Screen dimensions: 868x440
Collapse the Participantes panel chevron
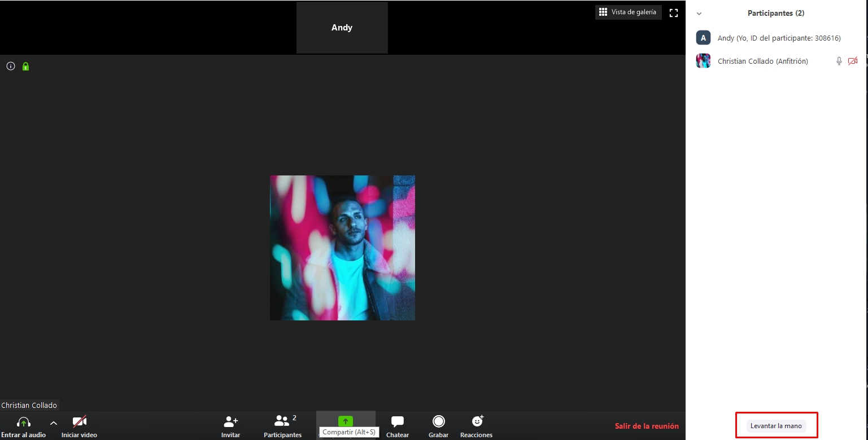click(699, 13)
